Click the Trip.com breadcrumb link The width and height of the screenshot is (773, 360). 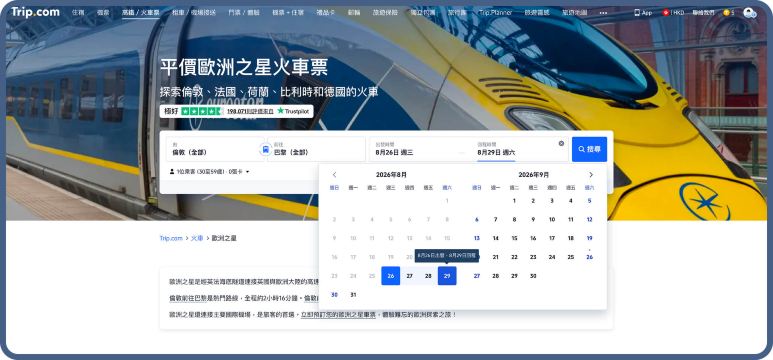pos(171,238)
